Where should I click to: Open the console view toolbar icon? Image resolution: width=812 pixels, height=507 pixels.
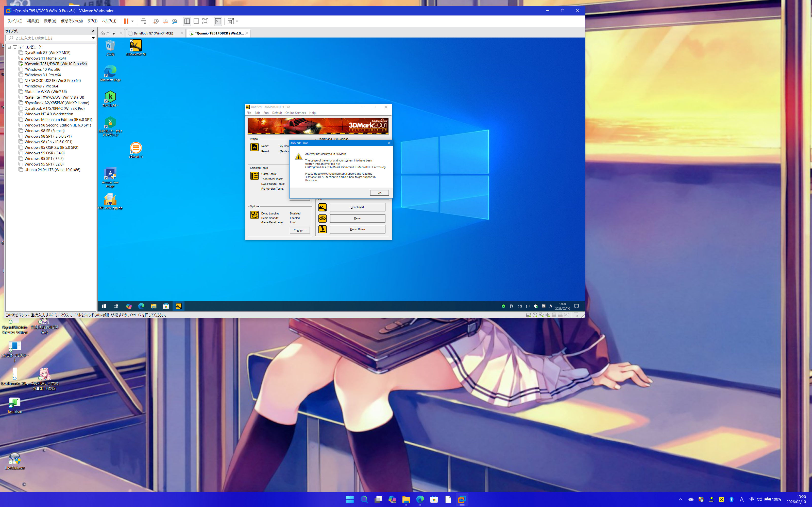pyautogui.click(x=218, y=21)
